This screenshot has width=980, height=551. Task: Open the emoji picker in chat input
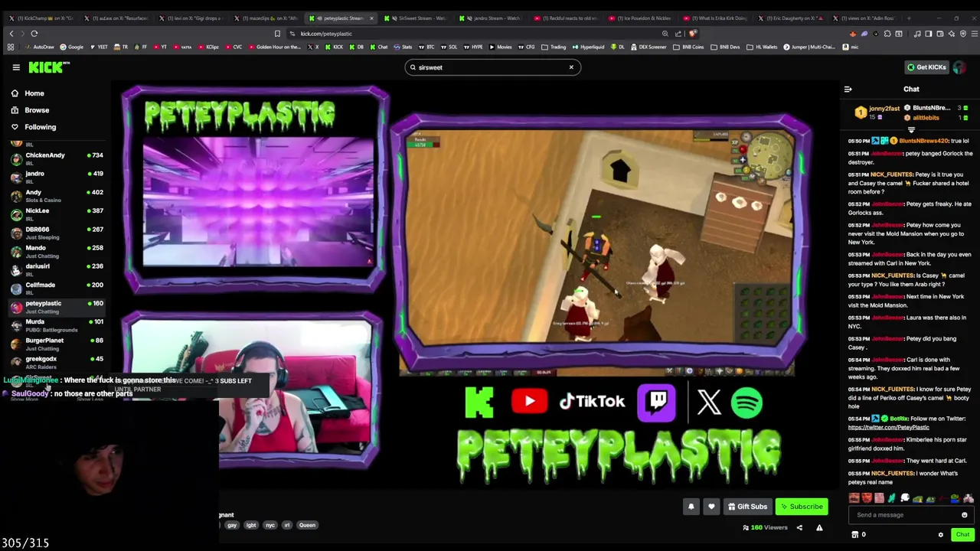click(x=965, y=515)
